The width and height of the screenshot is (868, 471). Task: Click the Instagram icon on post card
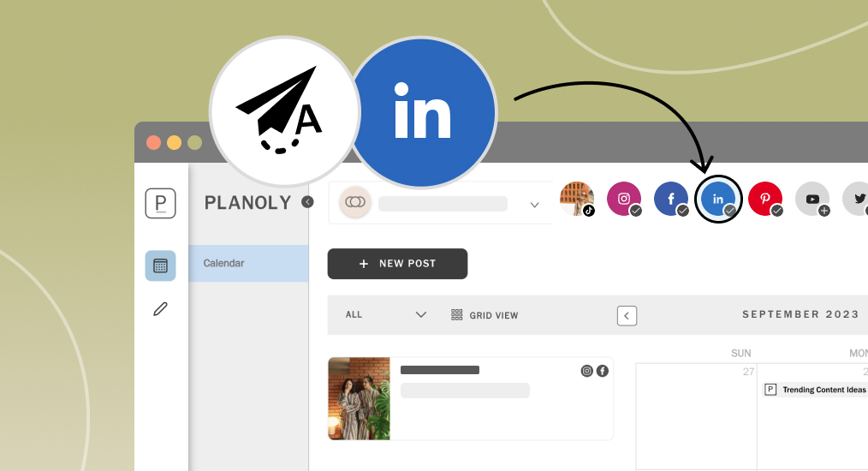tap(586, 372)
